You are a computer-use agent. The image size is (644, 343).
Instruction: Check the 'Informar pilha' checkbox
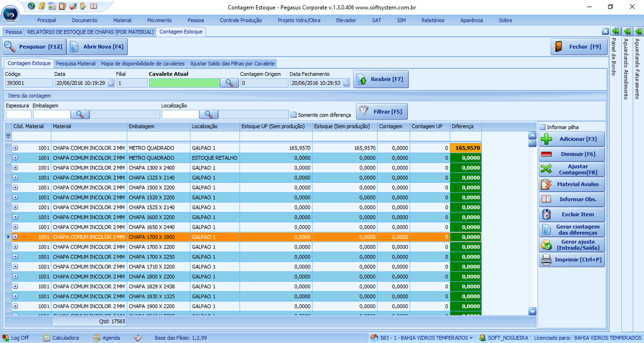[x=542, y=127]
